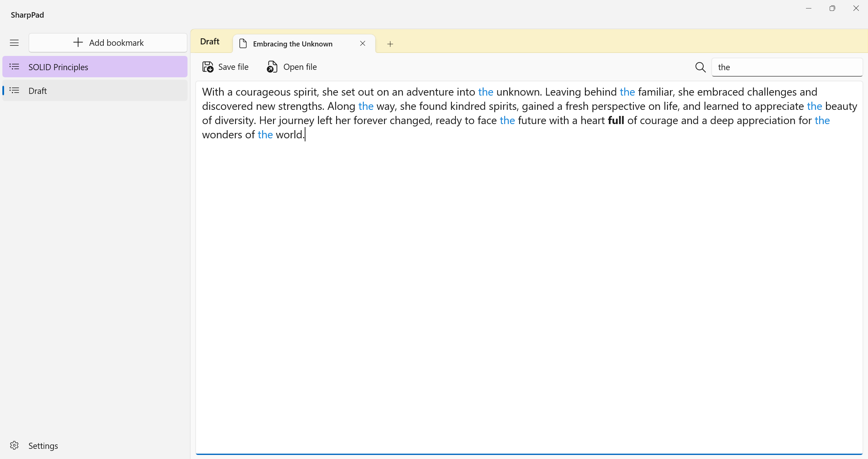This screenshot has height=459, width=868.
Task: Open the SOLID Principles bookmark
Action: [58, 67]
